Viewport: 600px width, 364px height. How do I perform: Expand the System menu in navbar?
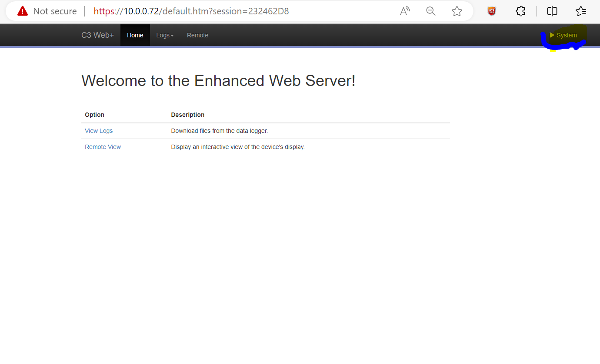tap(563, 35)
